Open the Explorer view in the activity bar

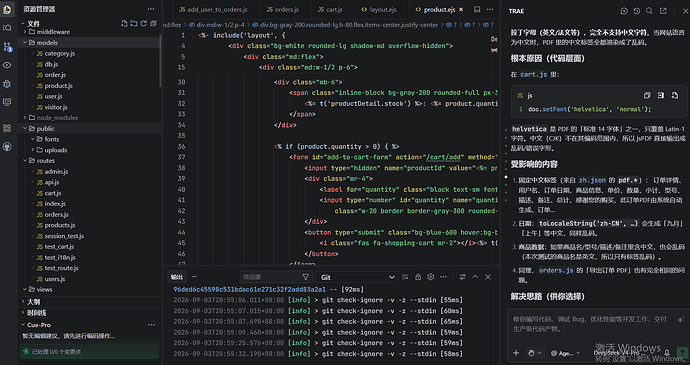pyautogui.click(x=7, y=10)
